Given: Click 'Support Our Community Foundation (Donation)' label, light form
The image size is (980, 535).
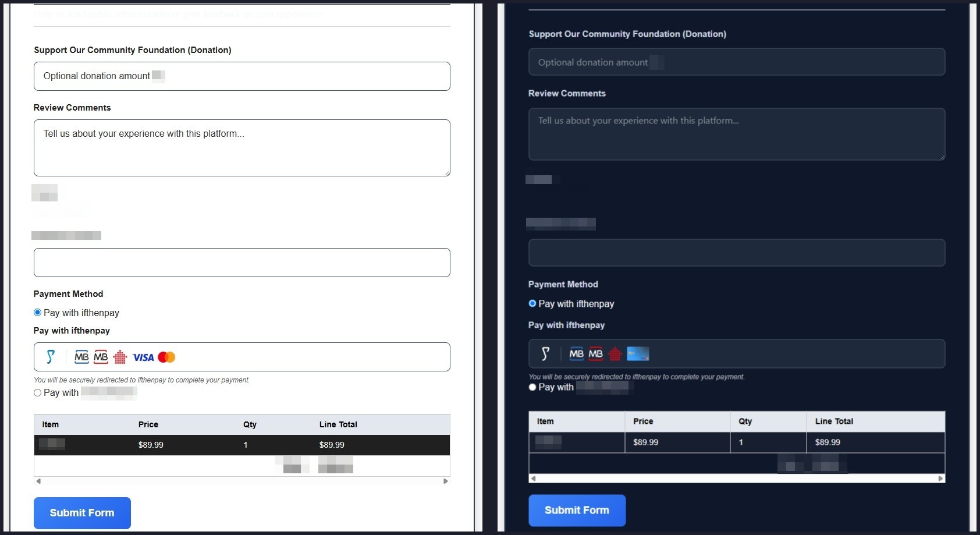Looking at the screenshot, I should (133, 50).
